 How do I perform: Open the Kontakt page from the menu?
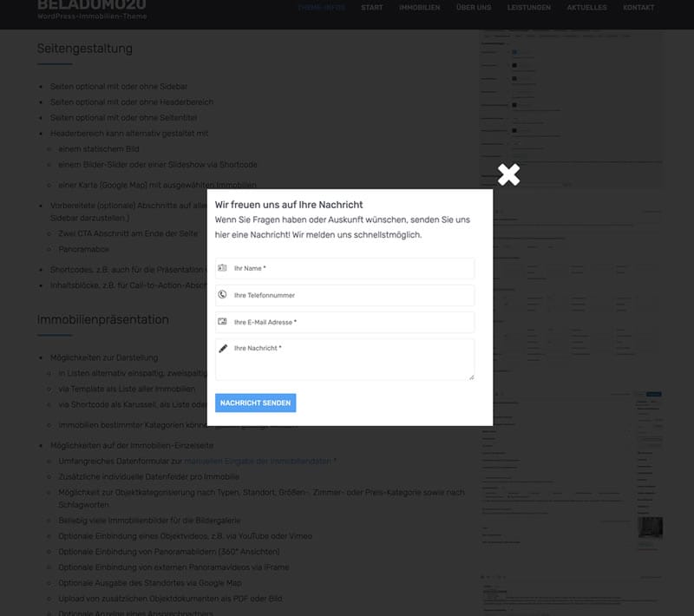click(x=638, y=8)
